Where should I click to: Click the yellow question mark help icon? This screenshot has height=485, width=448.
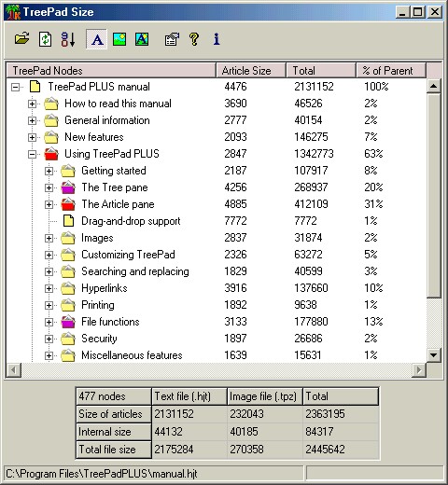194,39
